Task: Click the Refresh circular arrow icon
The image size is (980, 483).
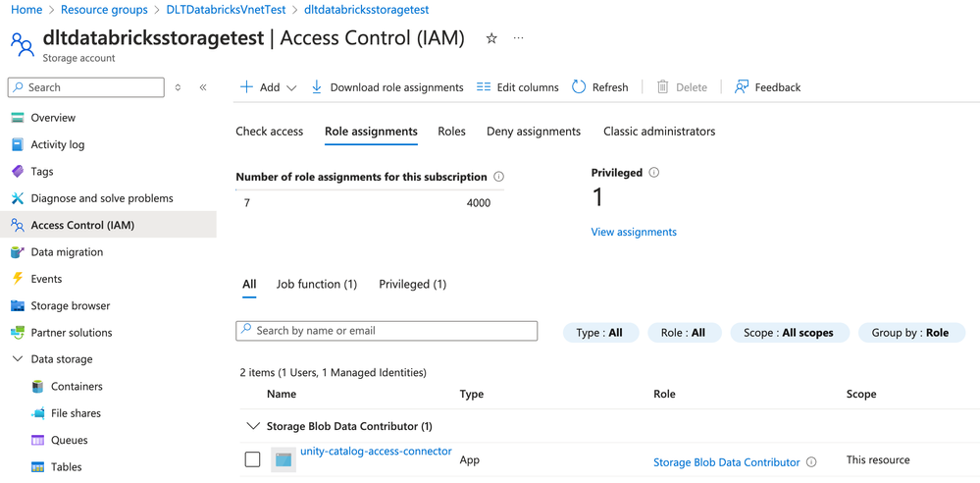Action: (x=579, y=87)
